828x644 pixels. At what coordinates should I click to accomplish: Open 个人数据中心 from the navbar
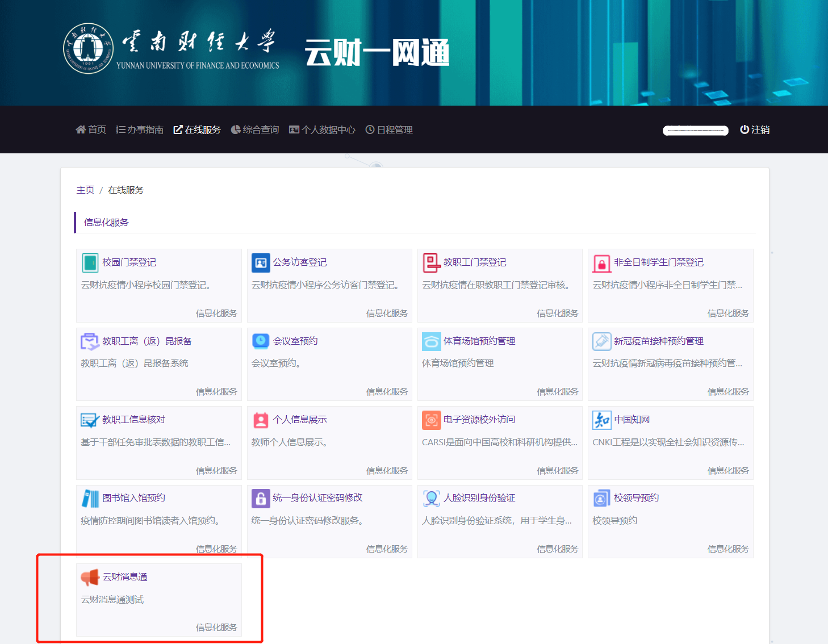tap(322, 129)
